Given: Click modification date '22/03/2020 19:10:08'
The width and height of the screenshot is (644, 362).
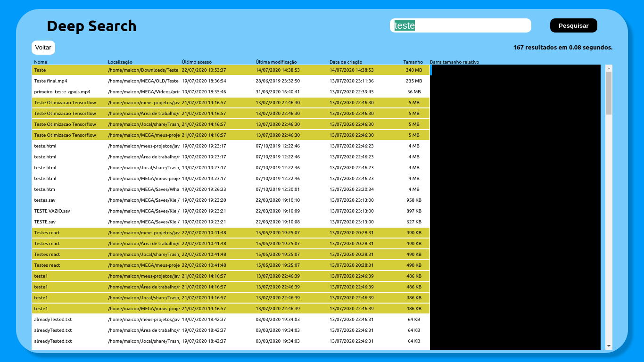Looking at the screenshot, I should (278, 222).
